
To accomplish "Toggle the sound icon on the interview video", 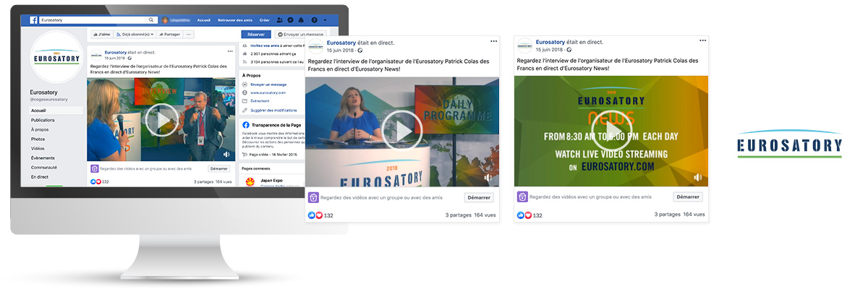I will (226, 155).
